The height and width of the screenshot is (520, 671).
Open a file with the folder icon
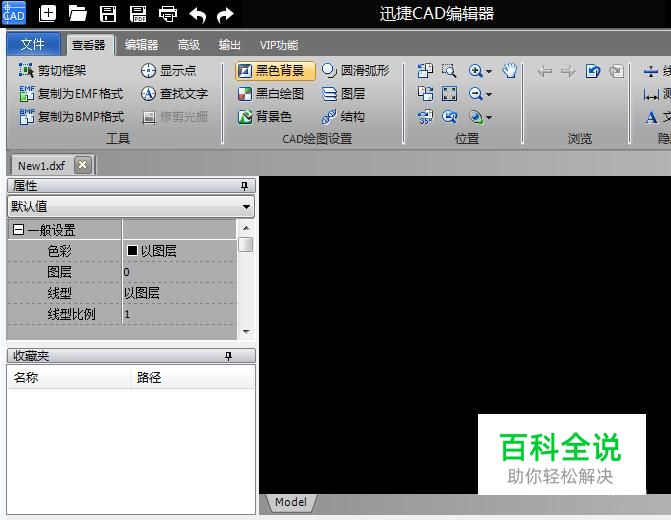pyautogui.click(x=77, y=14)
